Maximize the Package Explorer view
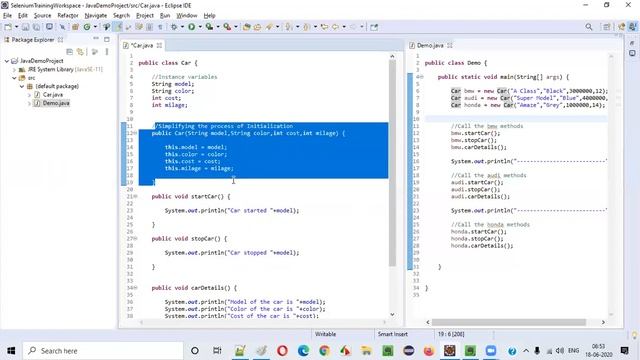 click(x=107, y=40)
